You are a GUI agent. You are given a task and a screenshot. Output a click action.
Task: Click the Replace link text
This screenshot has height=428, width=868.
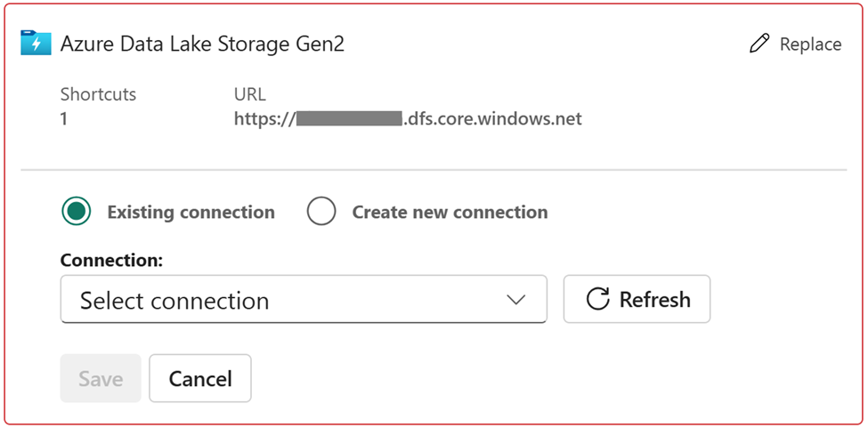pyautogui.click(x=810, y=44)
